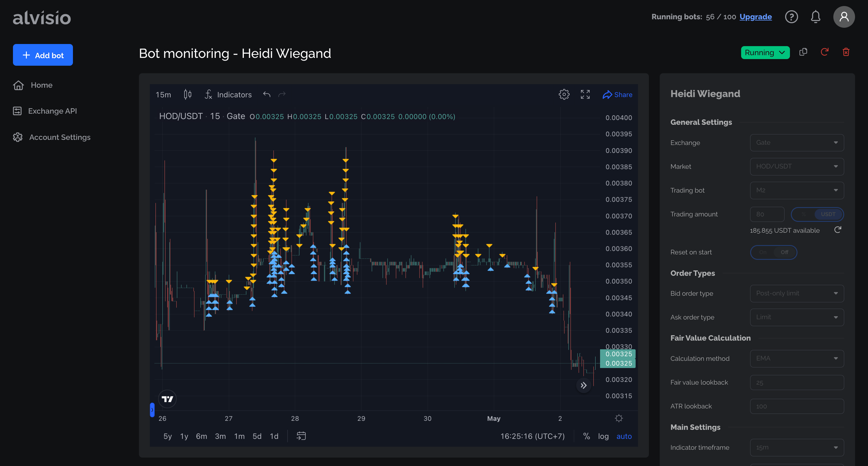Open the Running status dropdown
The width and height of the screenshot is (868, 466).
coord(765,52)
